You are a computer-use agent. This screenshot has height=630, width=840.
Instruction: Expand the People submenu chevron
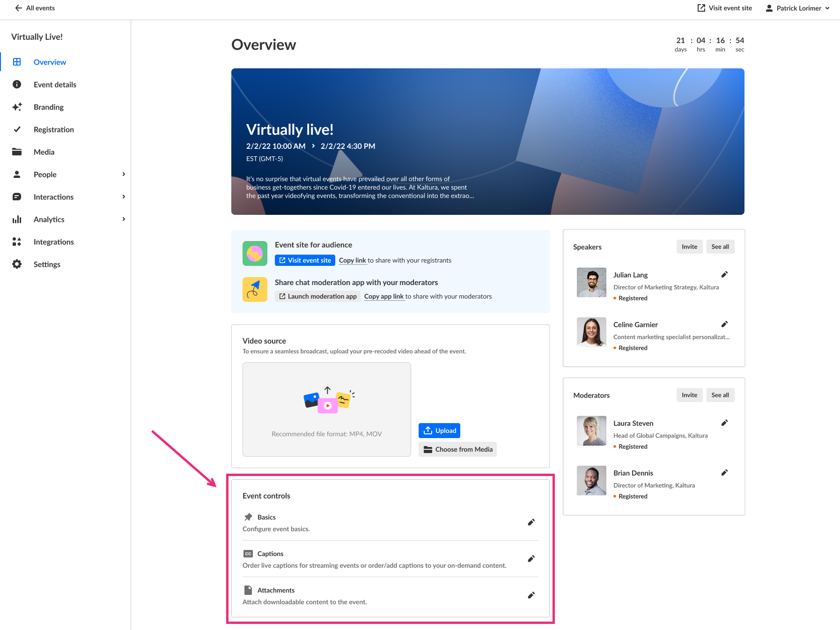coord(124,174)
